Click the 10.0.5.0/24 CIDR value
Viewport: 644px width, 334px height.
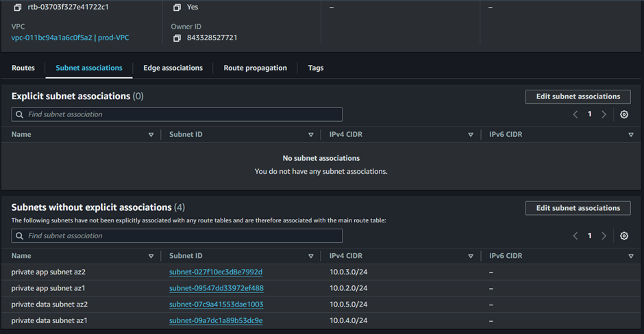tap(348, 305)
